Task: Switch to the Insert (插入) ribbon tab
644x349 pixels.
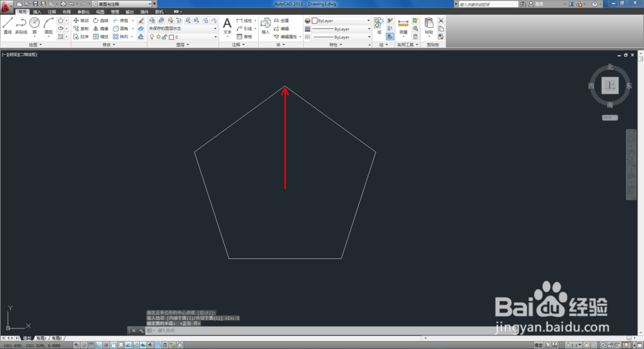Action: (37, 12)
